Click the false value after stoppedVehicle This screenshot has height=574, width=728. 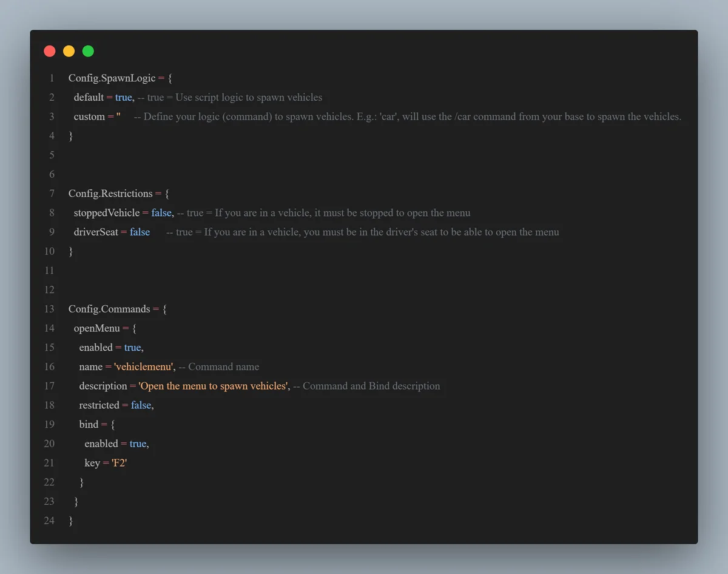pyautogui.click(x=161, y=212)
